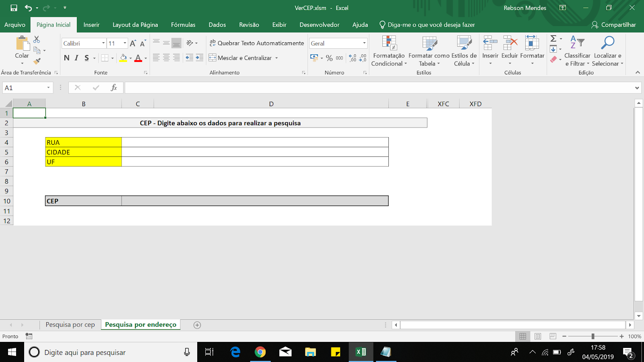Viewport: 644px width, 362px height.
Task: Click the Compartilhar button
Action: 613,25
